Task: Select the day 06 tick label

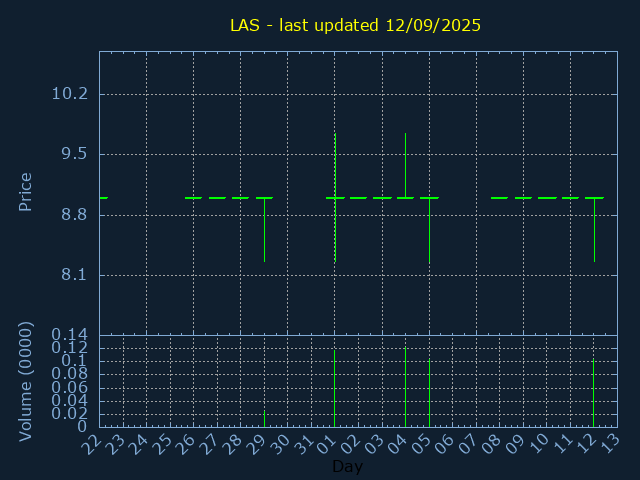Action: 444,444
